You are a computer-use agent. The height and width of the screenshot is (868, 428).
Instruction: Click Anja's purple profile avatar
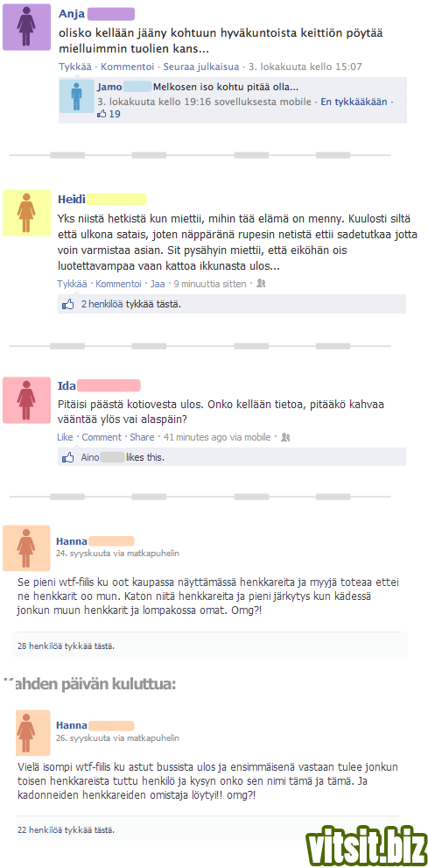pyautogui.click(x=26, y=28)
